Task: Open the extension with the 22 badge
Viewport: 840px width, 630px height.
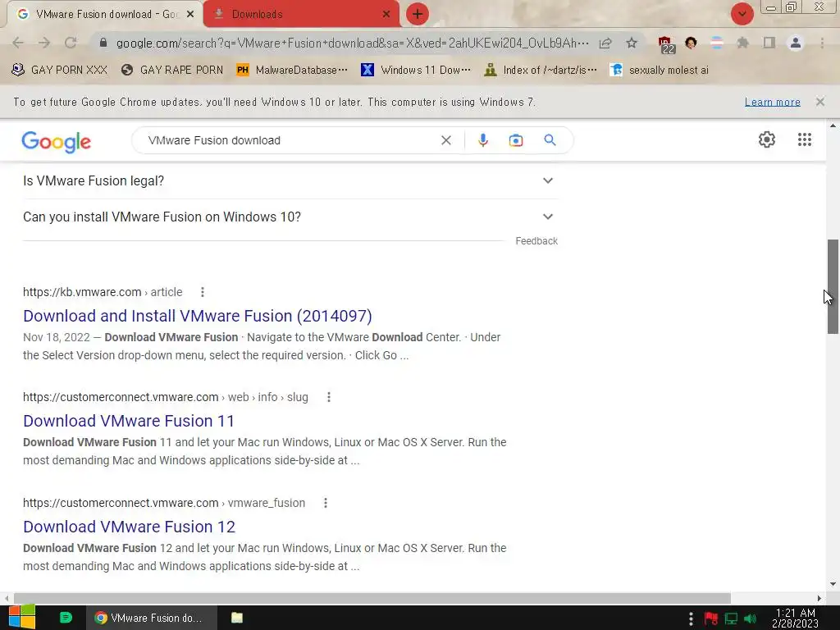Action: (665, 44)
